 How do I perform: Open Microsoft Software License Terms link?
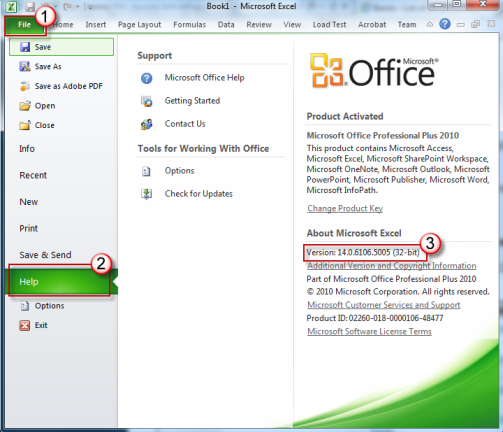coord(369,331)
